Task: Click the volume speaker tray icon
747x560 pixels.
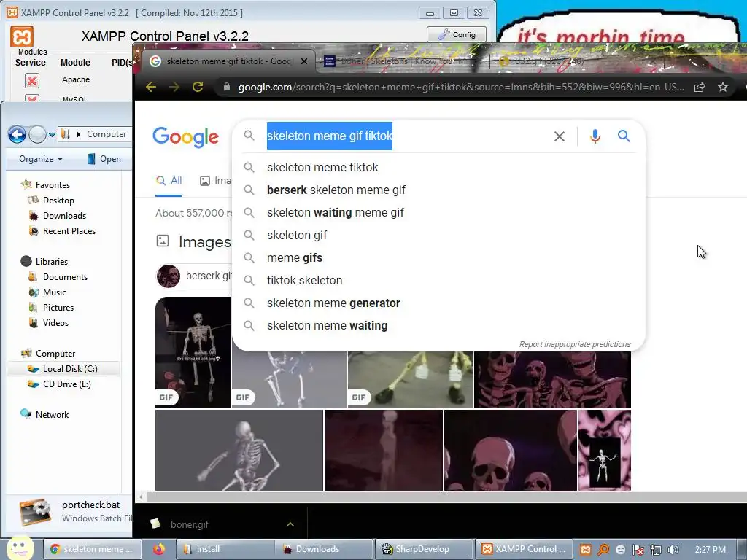Action: point(673,550)
